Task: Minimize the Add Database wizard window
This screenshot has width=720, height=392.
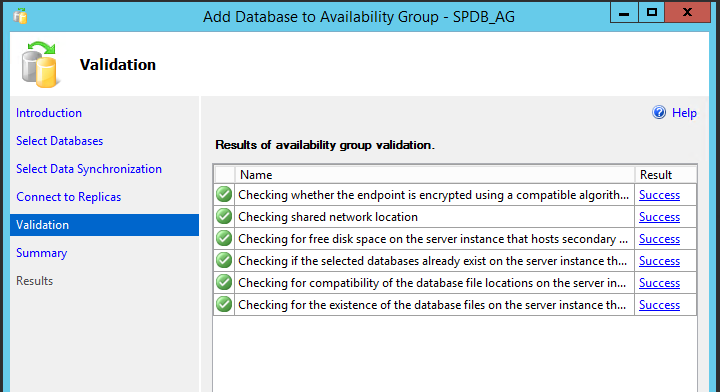Action: tap(624, 13)
